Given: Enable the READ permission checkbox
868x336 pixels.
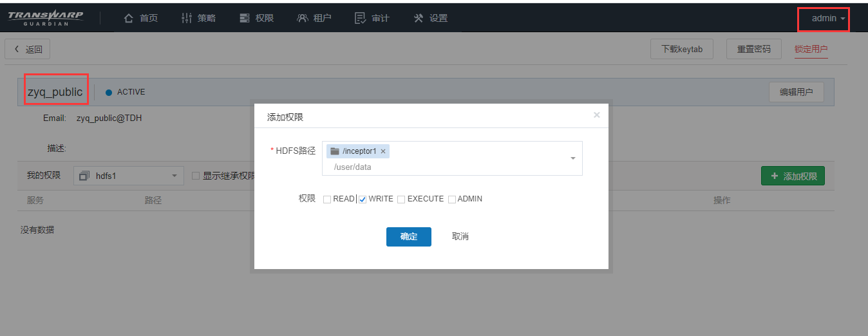Looking at the screenshot, I should (327, 200).
